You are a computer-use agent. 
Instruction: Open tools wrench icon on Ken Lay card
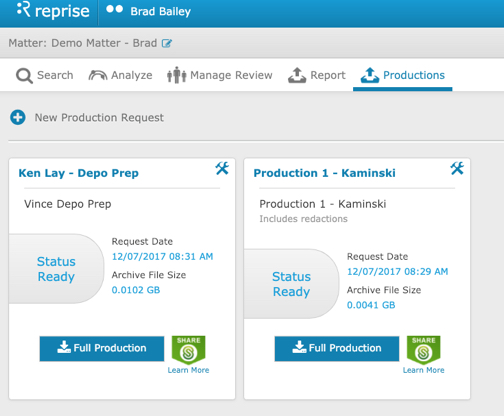pos(222,168)
